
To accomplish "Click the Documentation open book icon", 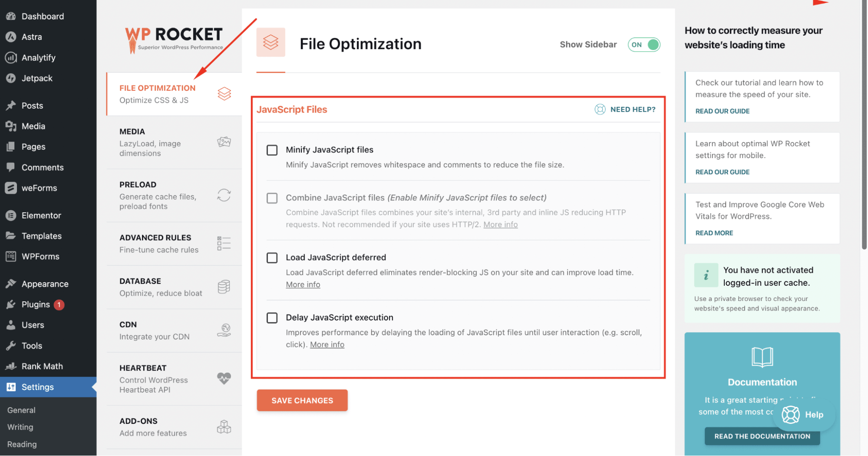I will tap(762, 357).
